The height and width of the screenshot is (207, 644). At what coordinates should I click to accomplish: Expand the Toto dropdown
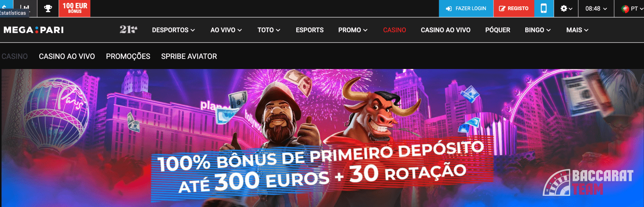pyautogui.click(x=269, y=30)
